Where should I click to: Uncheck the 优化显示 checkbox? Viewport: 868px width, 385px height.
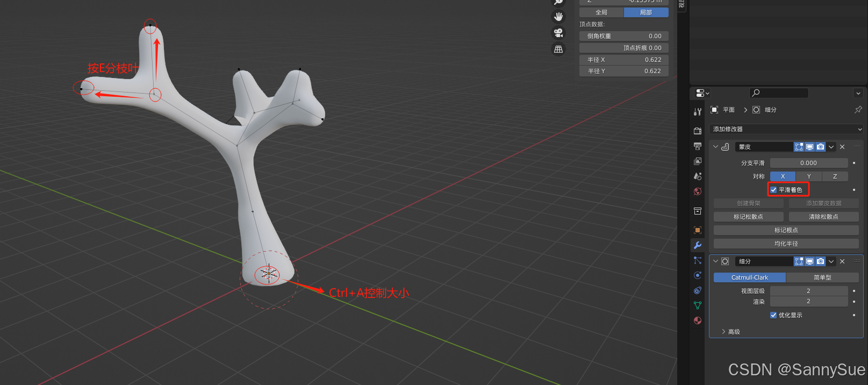[x=773, y=315]
